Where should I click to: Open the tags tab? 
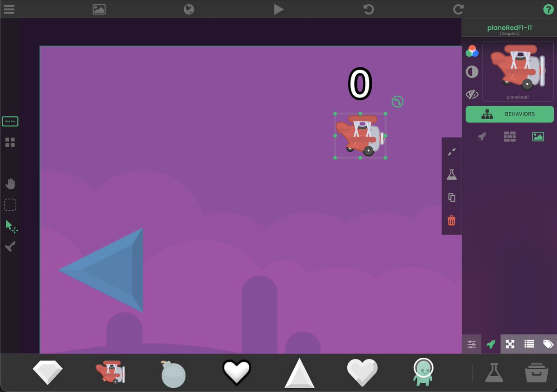pos(548,344)
